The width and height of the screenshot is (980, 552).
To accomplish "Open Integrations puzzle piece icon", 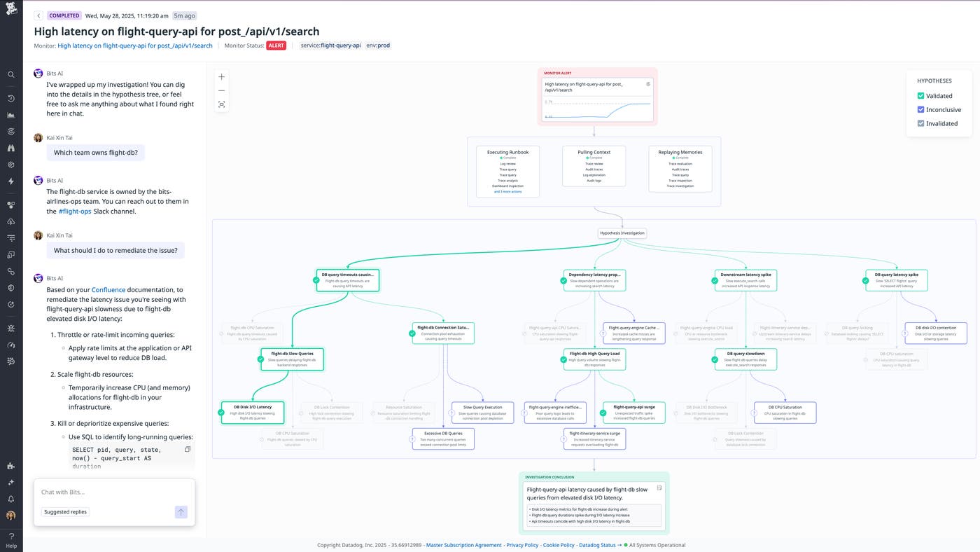I will pos(11,466).
